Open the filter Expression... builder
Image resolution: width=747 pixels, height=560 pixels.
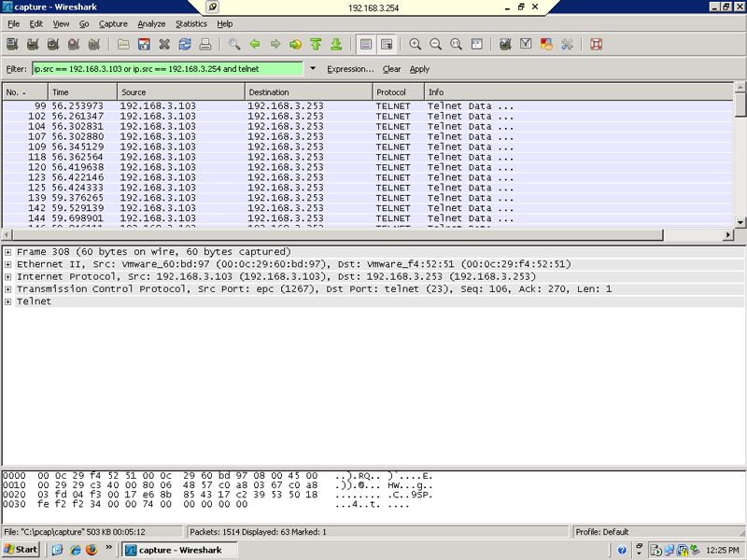(350, 69)
